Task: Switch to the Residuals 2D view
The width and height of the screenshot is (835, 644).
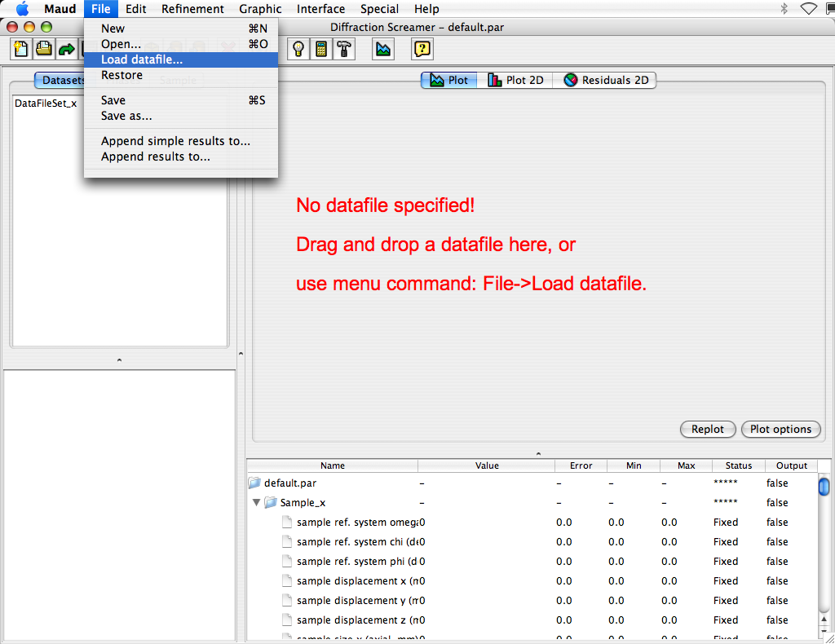Action: point(606,80)
